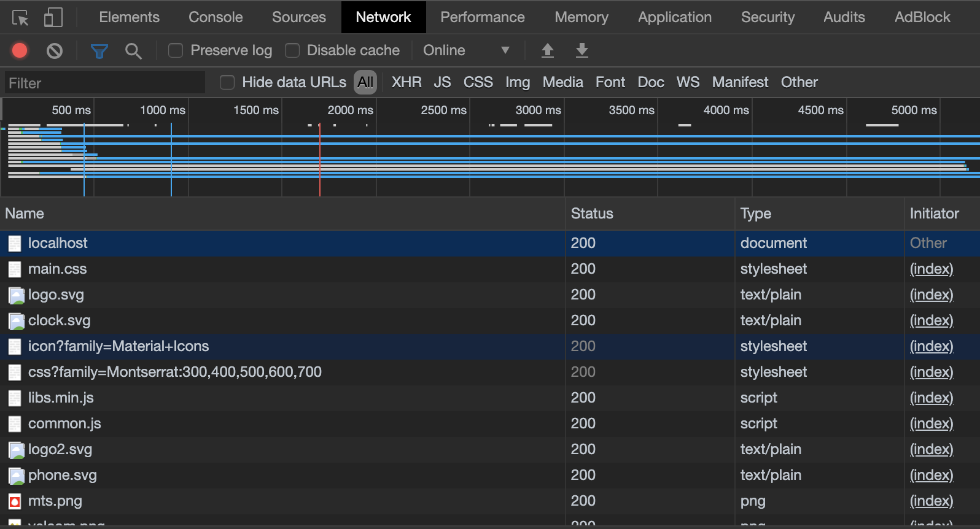The image size is (980, 529).
Task: Filter requests by Manifest
Action: pos(740,82)
